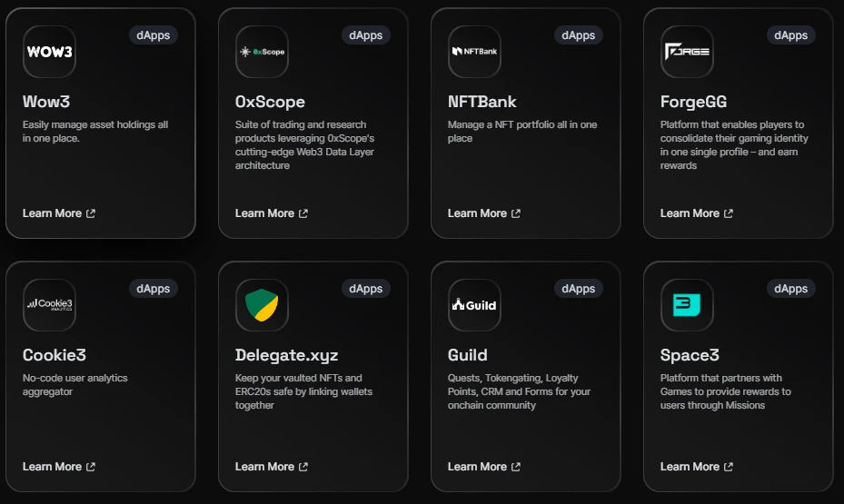Click the Delegate.xyz card title

coord(286,355)
